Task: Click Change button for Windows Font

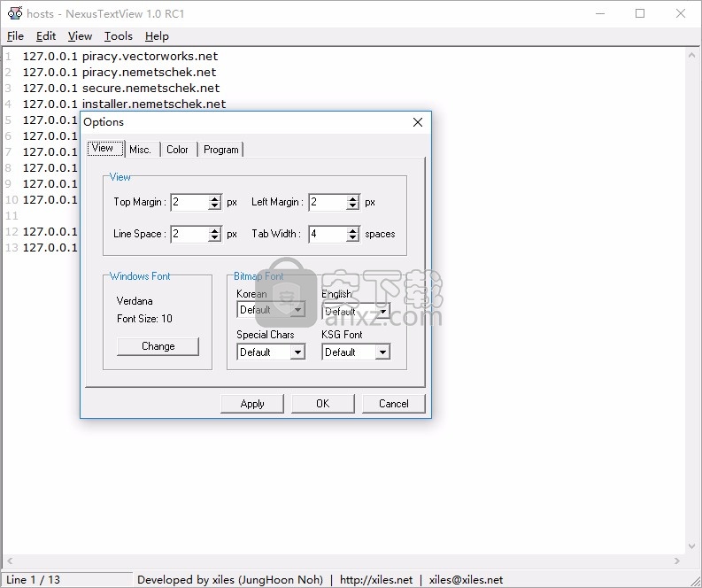Action: click(158, 346)
